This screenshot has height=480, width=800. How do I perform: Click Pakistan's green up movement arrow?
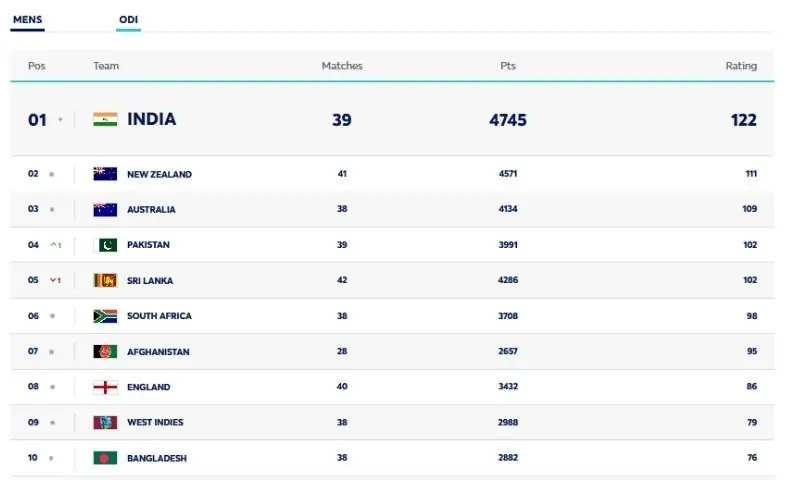coord(55,245)
